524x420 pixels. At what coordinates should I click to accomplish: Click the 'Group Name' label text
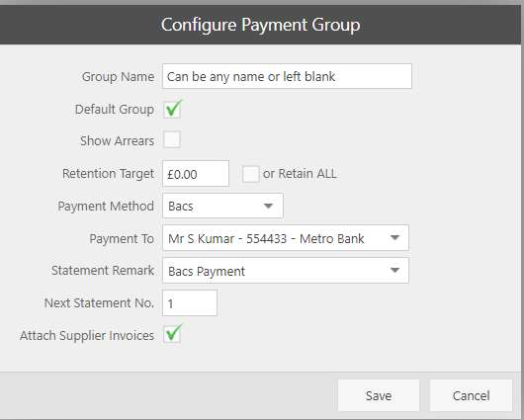[x=119, y=77]
